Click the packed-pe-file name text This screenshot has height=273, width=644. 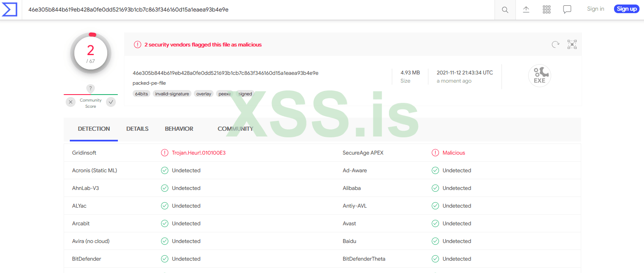149,83
